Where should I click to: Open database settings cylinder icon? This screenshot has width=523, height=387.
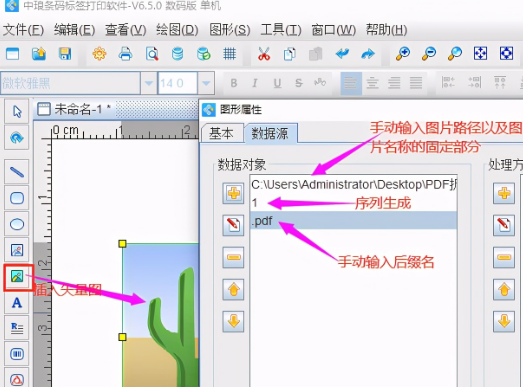[x=177, y=54]
